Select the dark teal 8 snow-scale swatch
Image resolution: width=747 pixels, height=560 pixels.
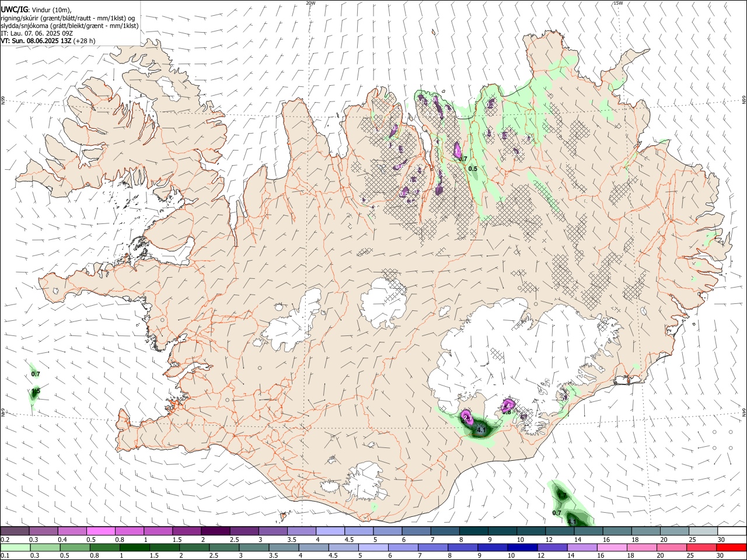click(474, 531)
